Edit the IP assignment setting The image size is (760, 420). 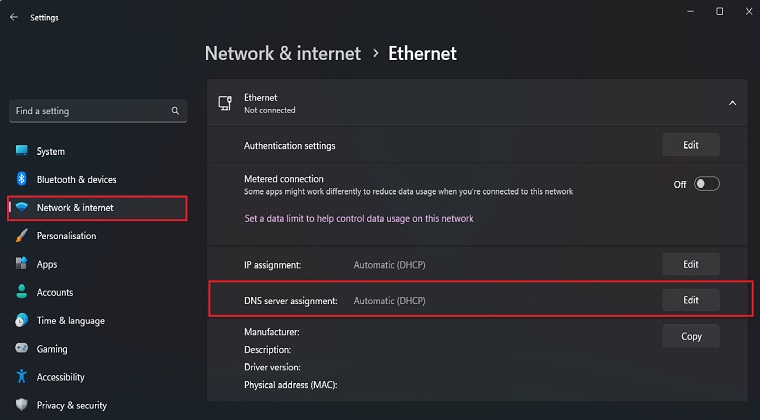690,265
